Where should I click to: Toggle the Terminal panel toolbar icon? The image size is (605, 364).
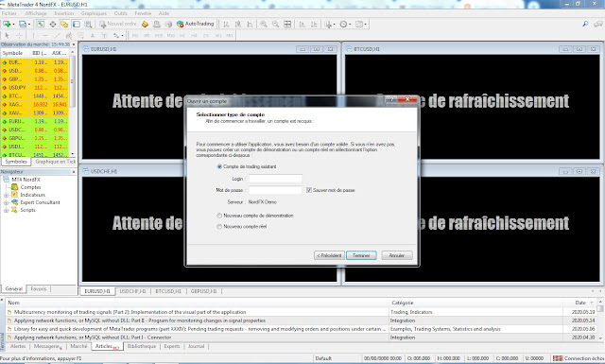[x=77, y=24]
